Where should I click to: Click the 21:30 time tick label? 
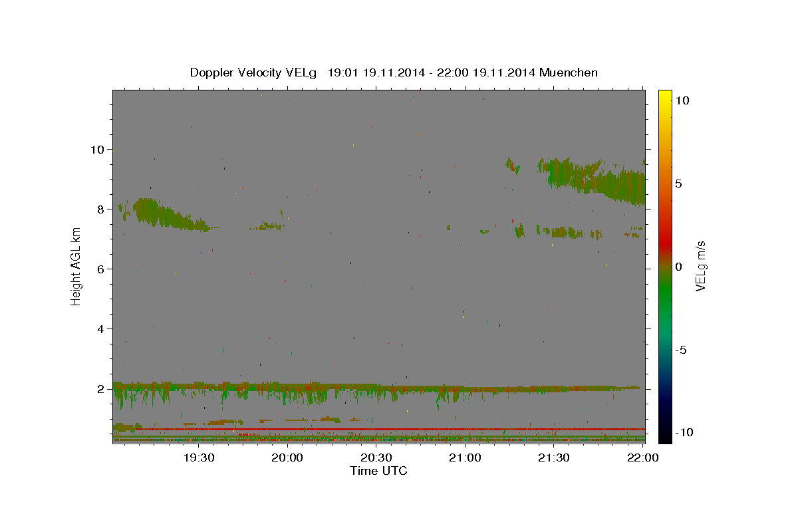click(553, 458)
